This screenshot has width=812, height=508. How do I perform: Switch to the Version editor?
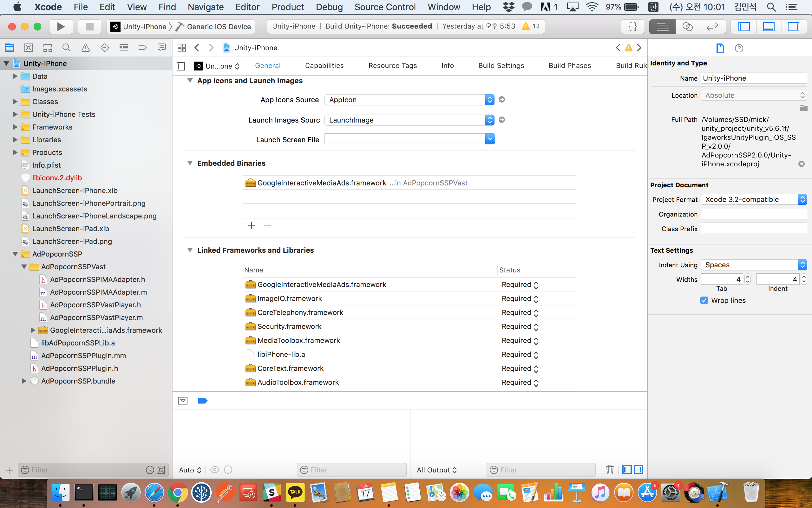tap(712, 27)
